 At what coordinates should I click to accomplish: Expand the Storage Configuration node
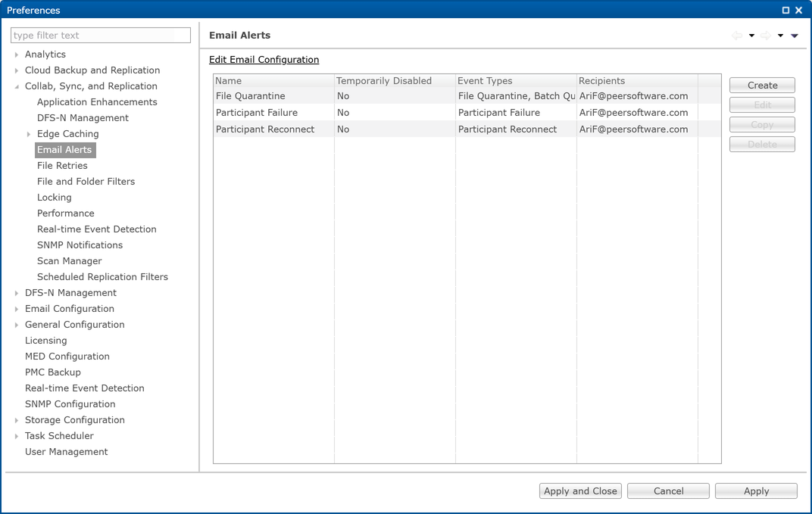pos(17,420)
